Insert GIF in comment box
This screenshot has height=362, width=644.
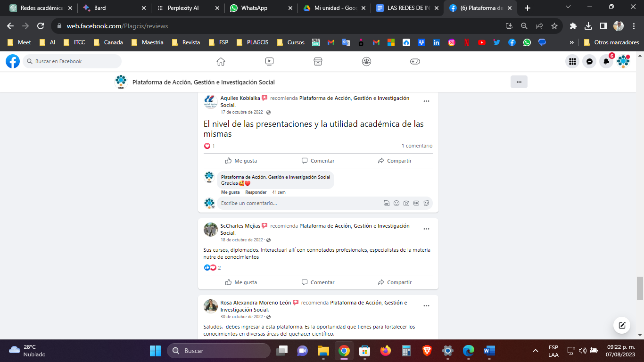point(416,203)
